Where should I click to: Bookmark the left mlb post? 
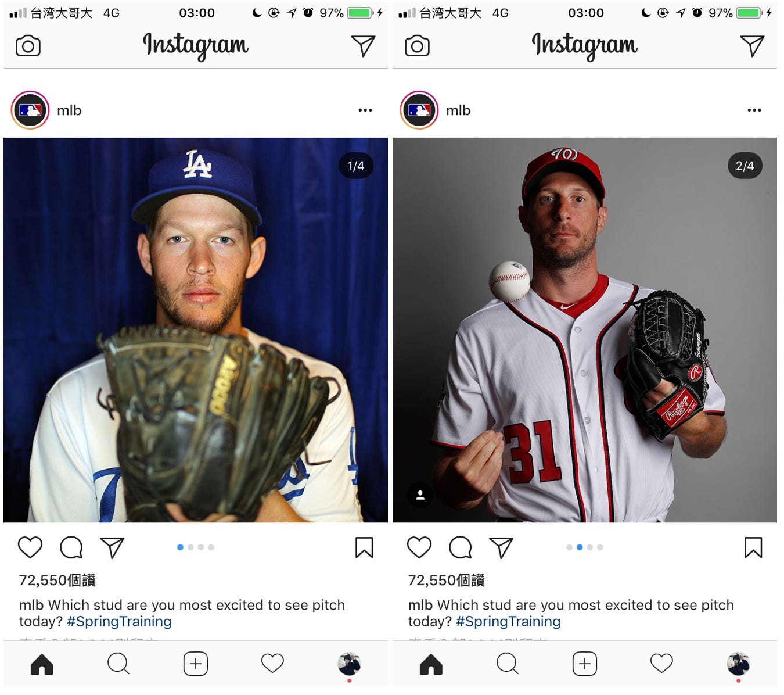coord(364,547)
